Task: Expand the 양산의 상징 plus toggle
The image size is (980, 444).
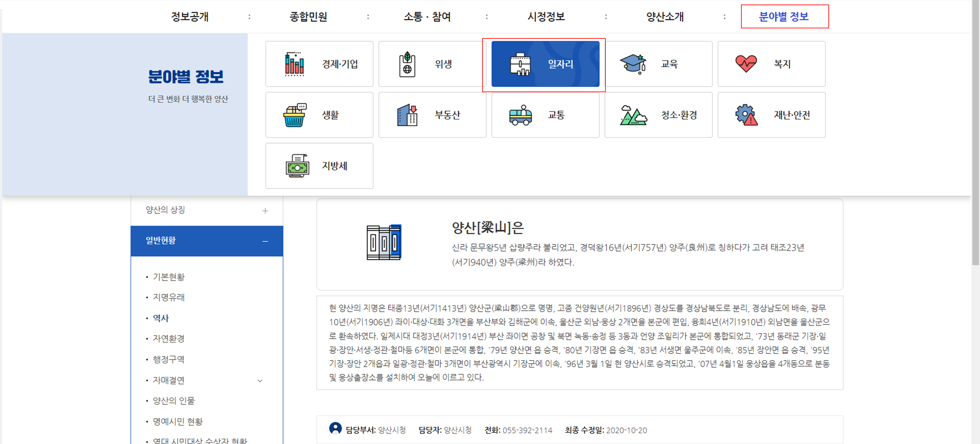Action: (x=265, y=210)
